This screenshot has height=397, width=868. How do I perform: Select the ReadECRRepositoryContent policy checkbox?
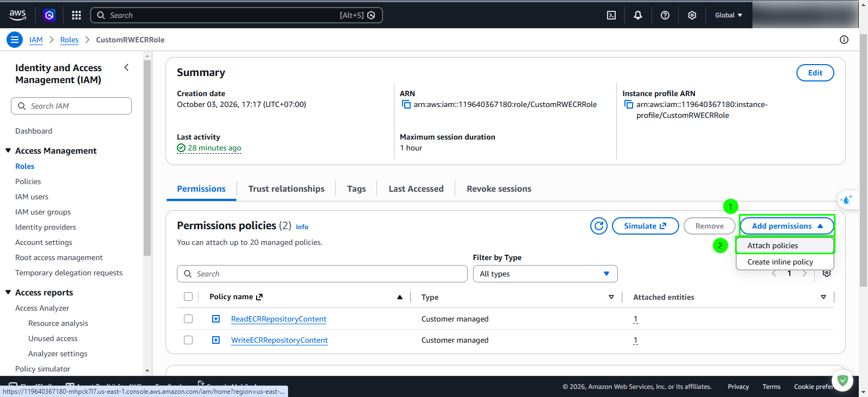click(x=188, y=319)
